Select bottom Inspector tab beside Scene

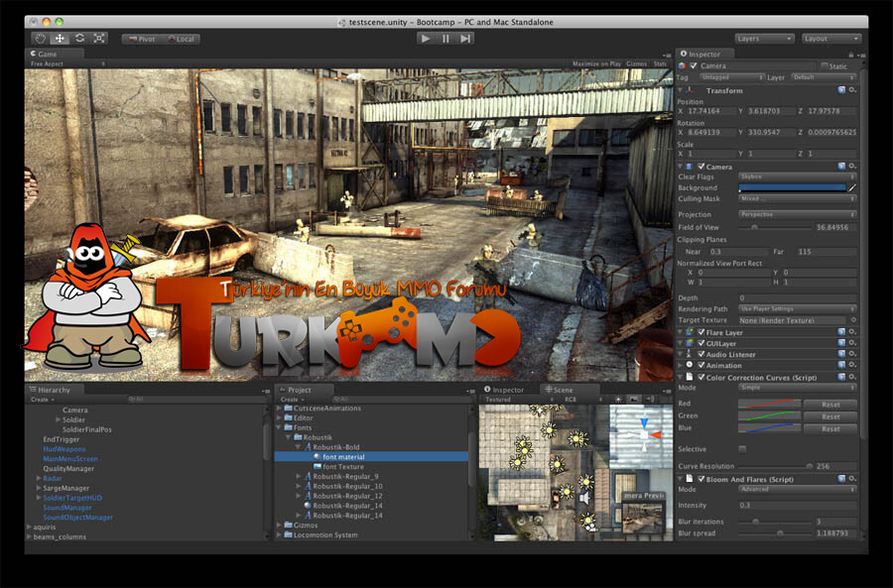(x=504, y=390)
